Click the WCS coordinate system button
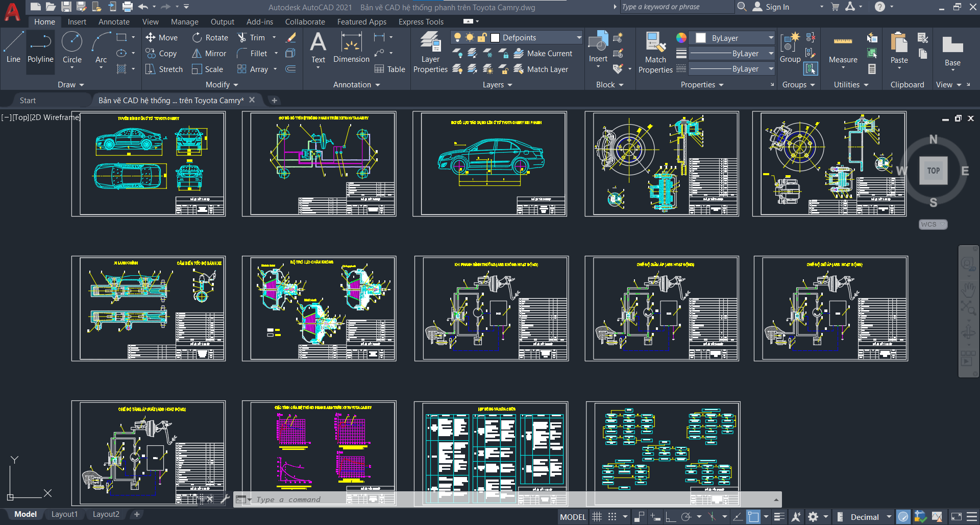The image size is (980, 525). (933, 224)
